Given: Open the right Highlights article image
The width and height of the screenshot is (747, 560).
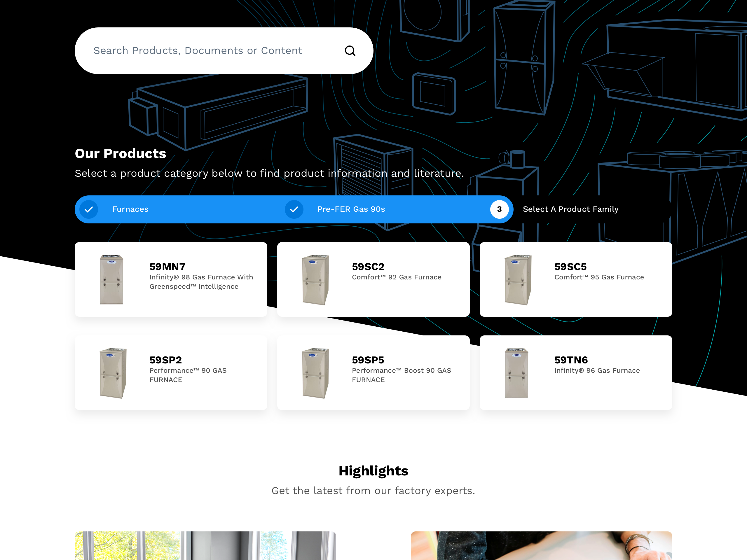Looking at the screenshot, I should [541, 545].
